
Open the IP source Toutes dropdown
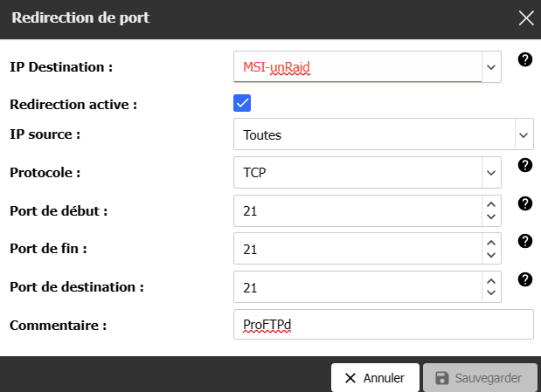(x=384, y=134)
